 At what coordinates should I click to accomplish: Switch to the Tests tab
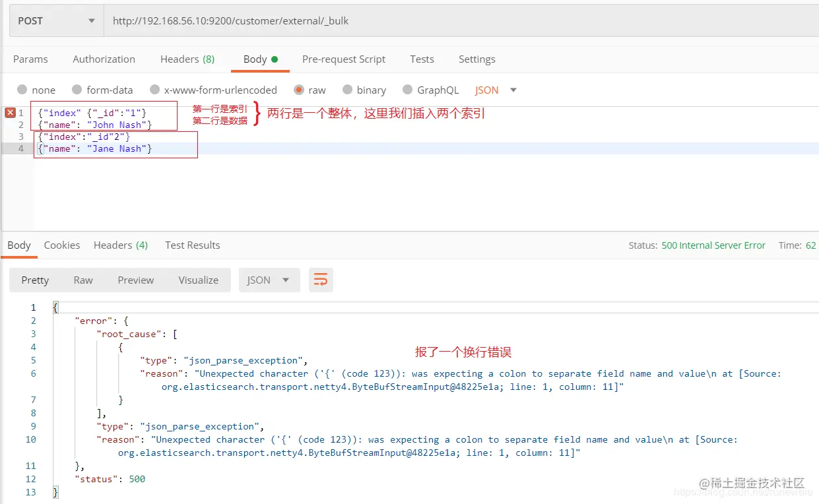click(x=422, y=59)
